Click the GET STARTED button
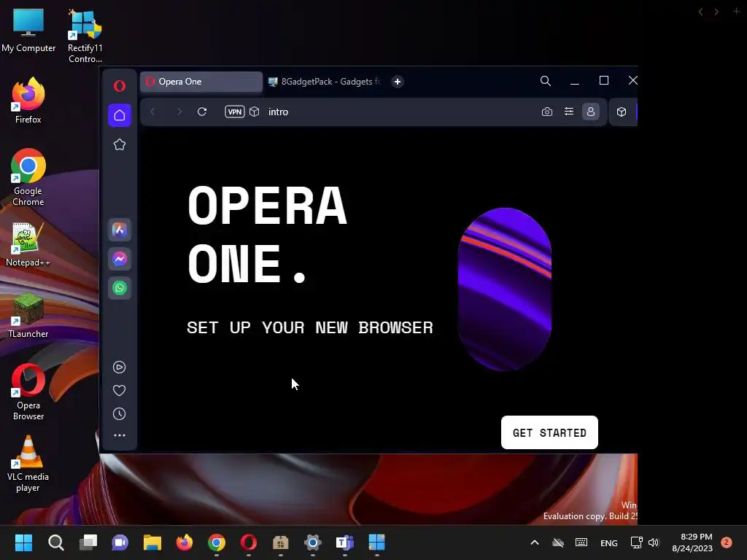747x560 pixels. pos(549,432)
